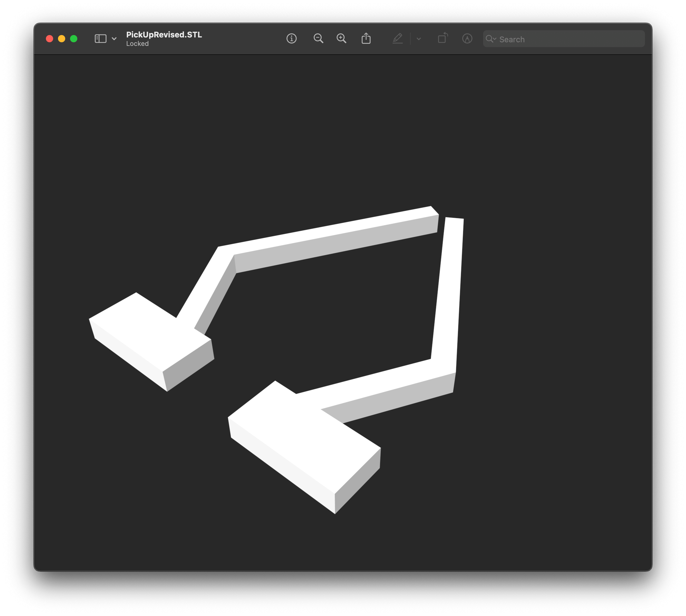Select the highlight pen tool
The height and width of the screenshot is (616, 686).
397,39
